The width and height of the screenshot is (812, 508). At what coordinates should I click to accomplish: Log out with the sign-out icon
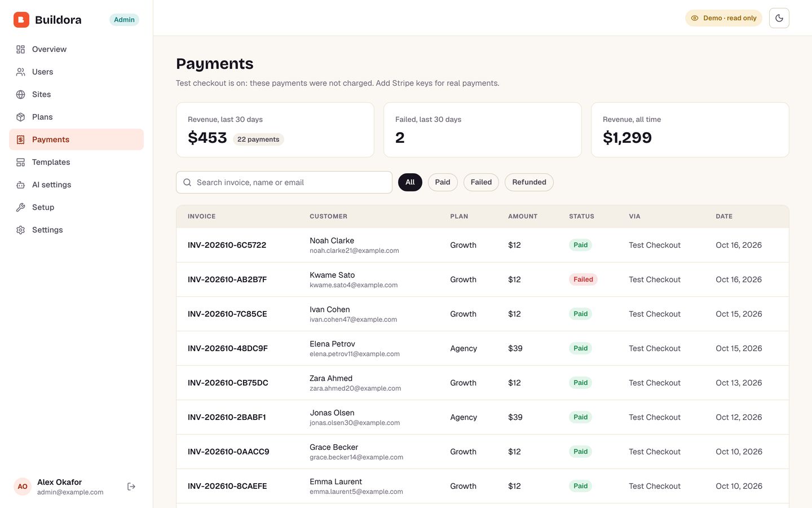pos(131,487)
